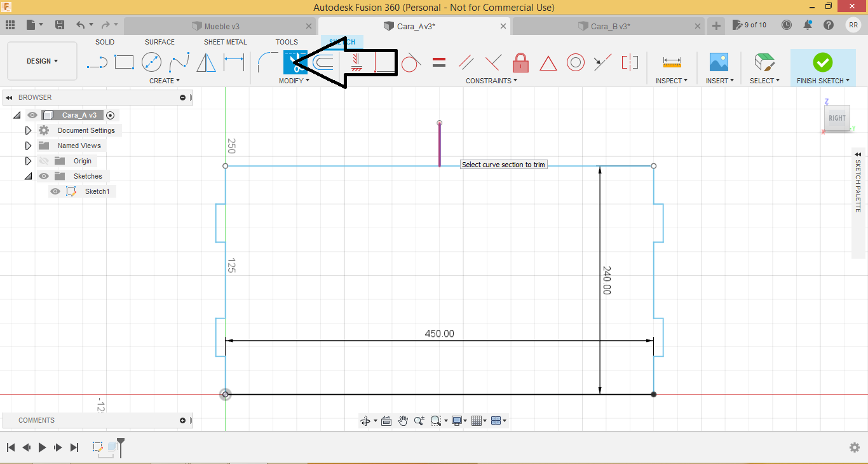Switch to the Cara_B v3 document tab
The width and height of the screenshot is (868, 464).
(x=609, y=26)
